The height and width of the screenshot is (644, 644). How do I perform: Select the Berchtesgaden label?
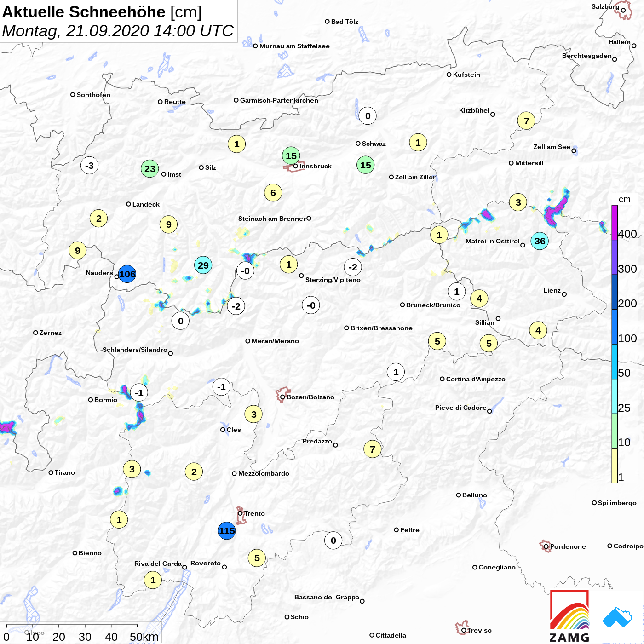click(587, 56)
